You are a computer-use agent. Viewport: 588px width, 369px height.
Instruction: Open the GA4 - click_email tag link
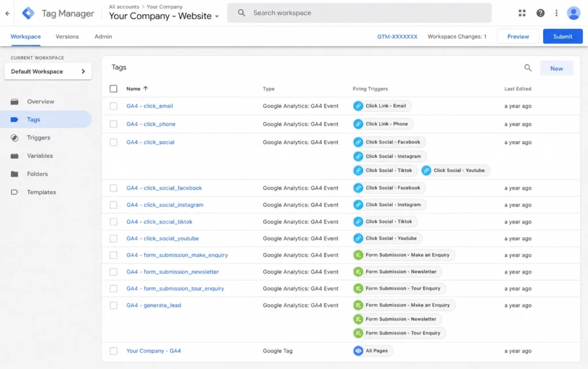[x=150, y=106]
